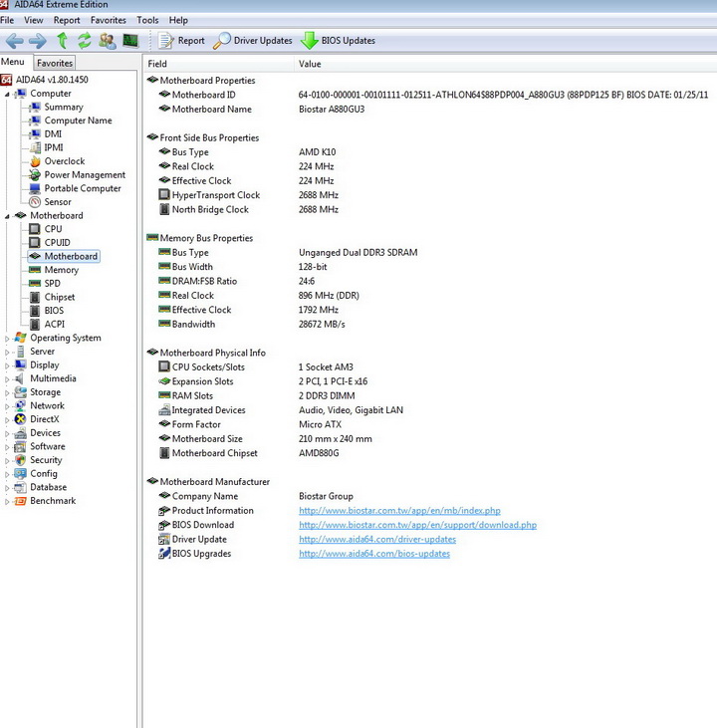
Task: Click the DirectX yellow X icon
Action: [21, 419]
